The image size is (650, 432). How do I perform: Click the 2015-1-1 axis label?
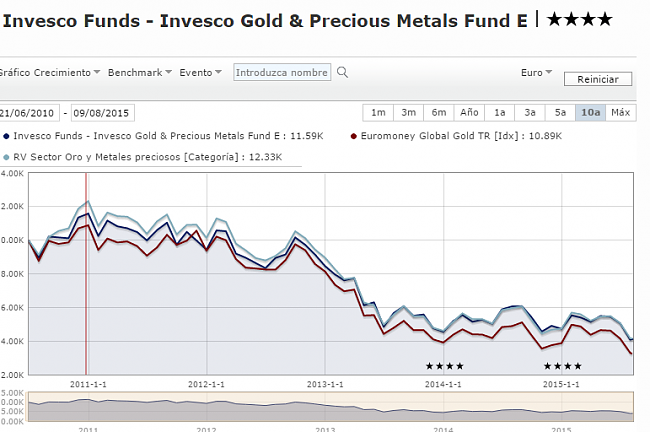click(561, 384)
